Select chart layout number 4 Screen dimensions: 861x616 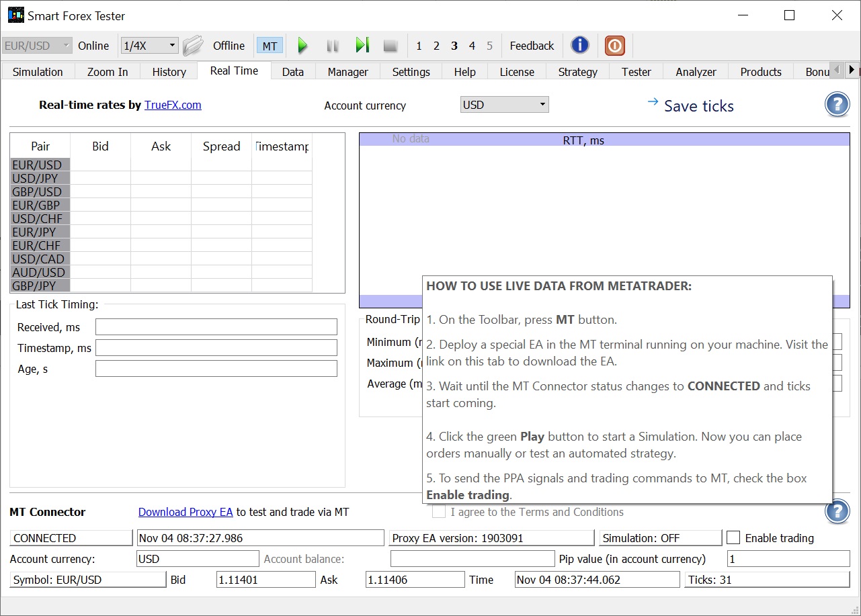[472, 46]
